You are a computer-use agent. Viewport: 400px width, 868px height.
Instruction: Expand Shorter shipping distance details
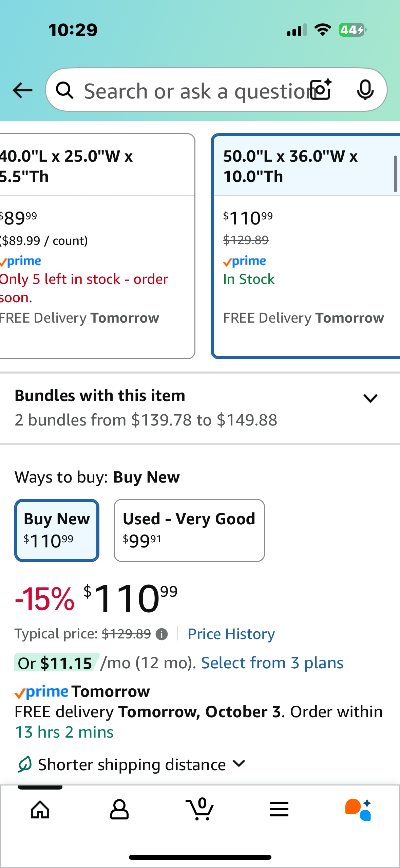[239, 764]
